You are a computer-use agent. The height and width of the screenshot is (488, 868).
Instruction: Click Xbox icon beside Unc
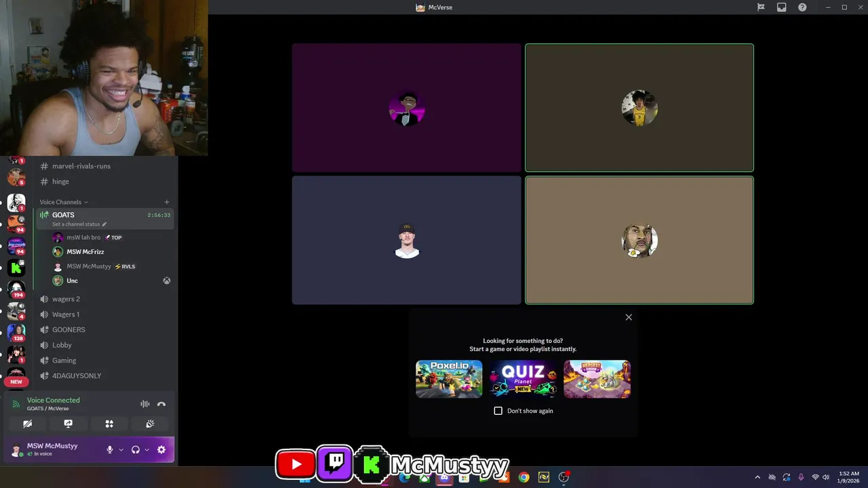[166, 281]
